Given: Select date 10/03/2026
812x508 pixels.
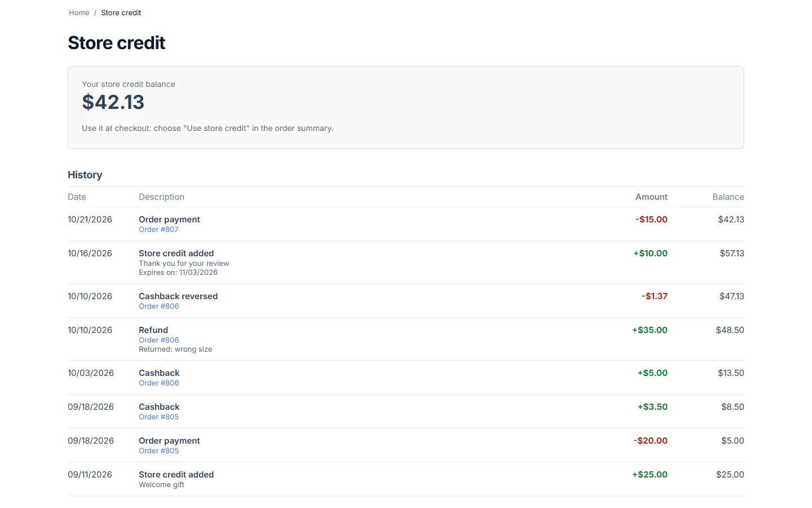Looking at the screenshot, I should point(91,373).
